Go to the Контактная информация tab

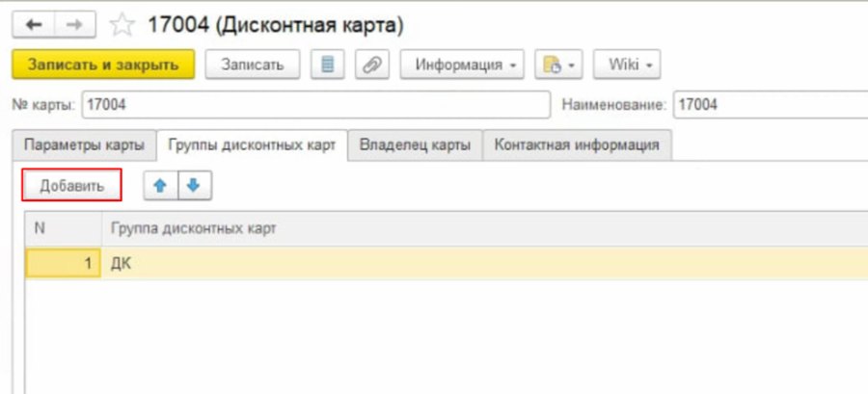pos(577,145)
